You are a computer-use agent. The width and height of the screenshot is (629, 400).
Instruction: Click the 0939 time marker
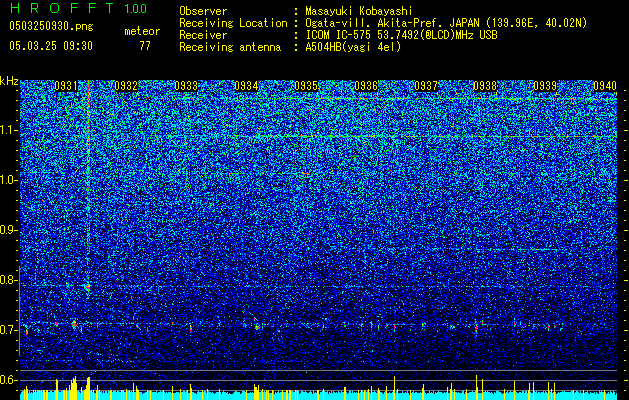pos(546,86)
